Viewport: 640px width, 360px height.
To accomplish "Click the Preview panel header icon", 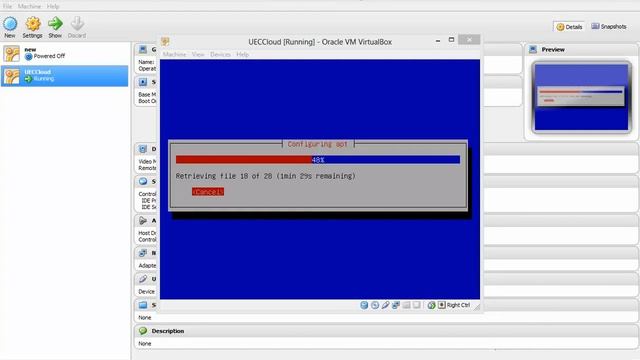I will click(533, 49).
